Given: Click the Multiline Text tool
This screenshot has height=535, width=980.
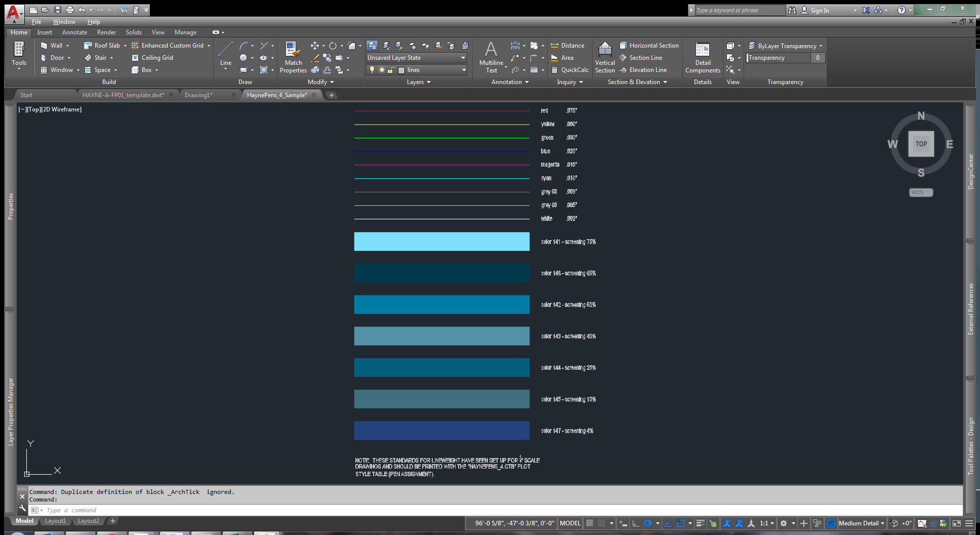Looking at the screenshot, I should point(491,57).
